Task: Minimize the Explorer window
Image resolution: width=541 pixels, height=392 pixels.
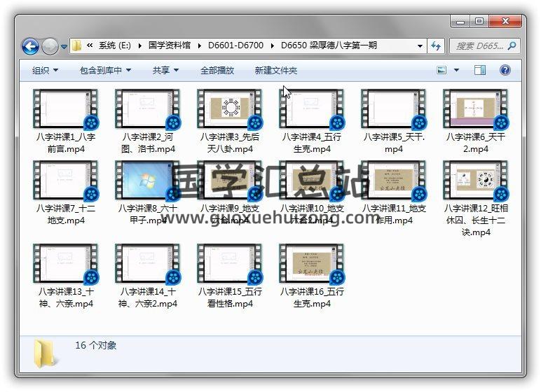Action: click(x=460, y=22)
